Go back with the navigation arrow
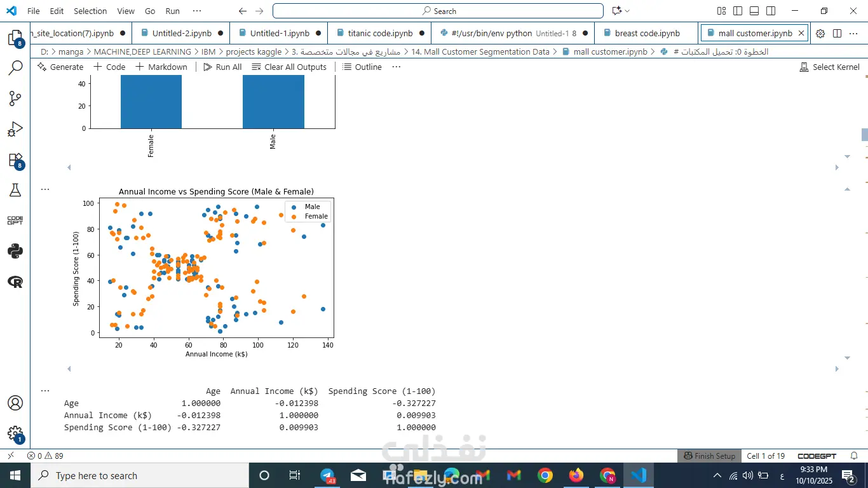The height and width of the screenshot is (488, 868). (x=243, y=11)
